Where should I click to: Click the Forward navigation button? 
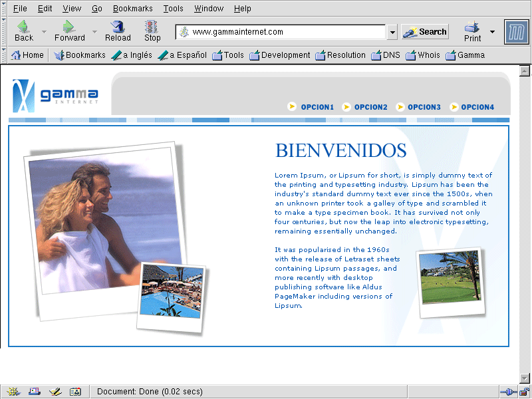pos(69,31)
